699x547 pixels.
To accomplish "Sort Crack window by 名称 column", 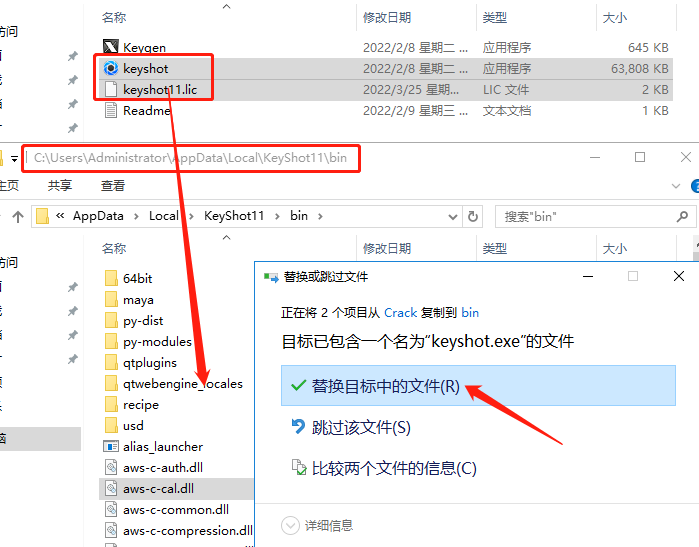I will pos(114,17).
